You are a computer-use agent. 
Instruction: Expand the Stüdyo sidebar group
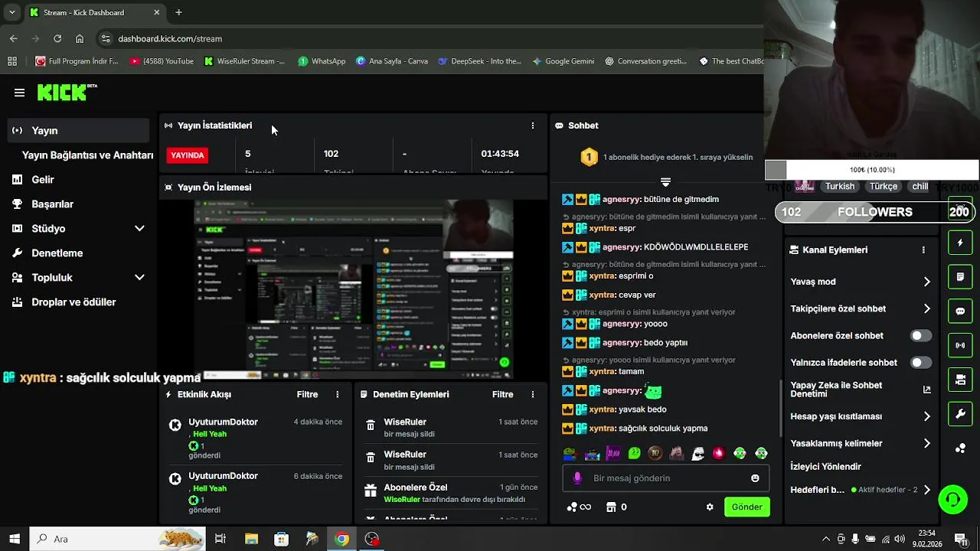(x=139, y=228)
